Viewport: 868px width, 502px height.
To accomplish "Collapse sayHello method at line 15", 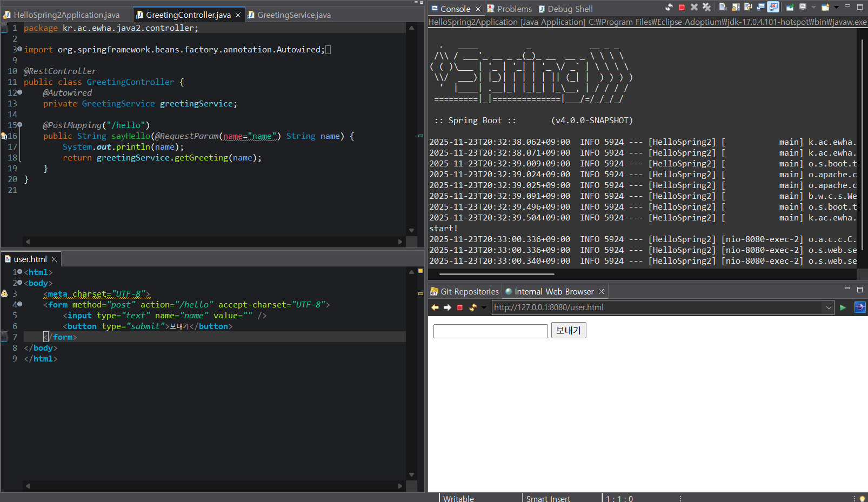I will click(20, 125).
